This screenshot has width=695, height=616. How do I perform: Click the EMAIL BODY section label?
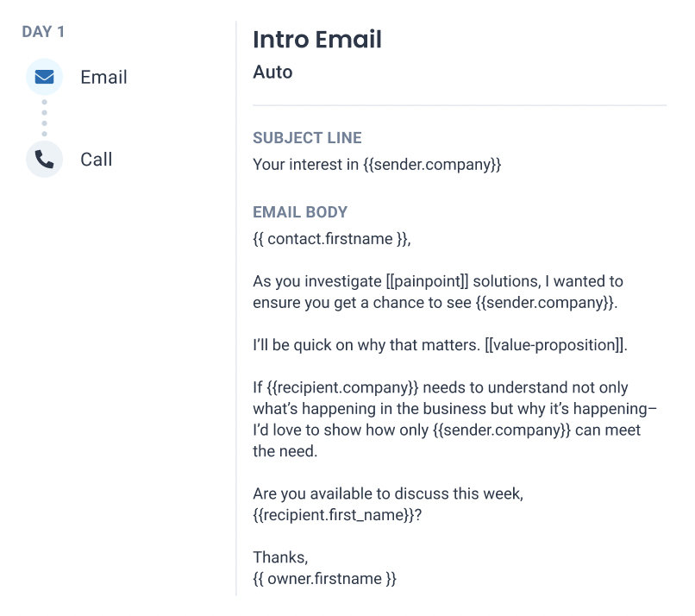[x=300, y=212]
